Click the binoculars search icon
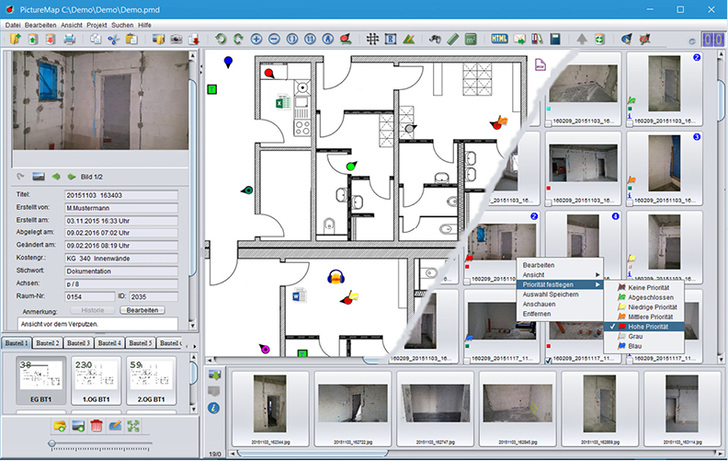This screenshot has width=728, height=461. 435,39
